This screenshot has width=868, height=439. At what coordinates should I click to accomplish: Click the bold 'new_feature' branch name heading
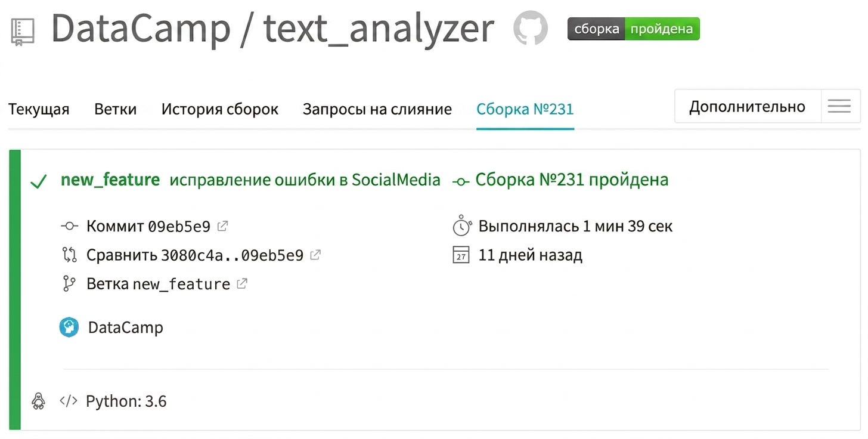pos(110,180)
